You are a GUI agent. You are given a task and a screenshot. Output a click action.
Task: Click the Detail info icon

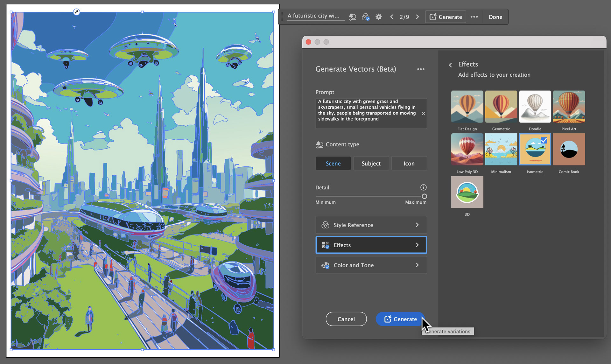pos(423,187)
